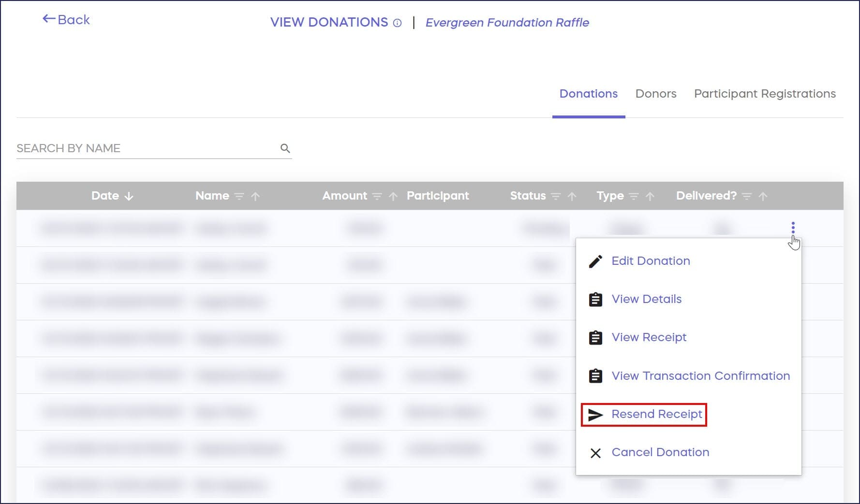Open the Status column filter

coord(556,196)
